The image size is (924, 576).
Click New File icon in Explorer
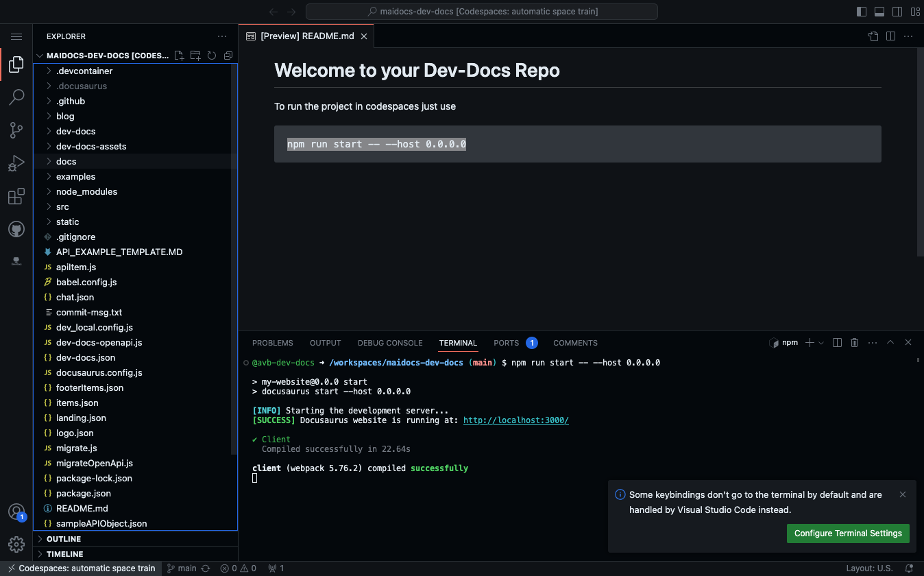click(x=179, y=56)
